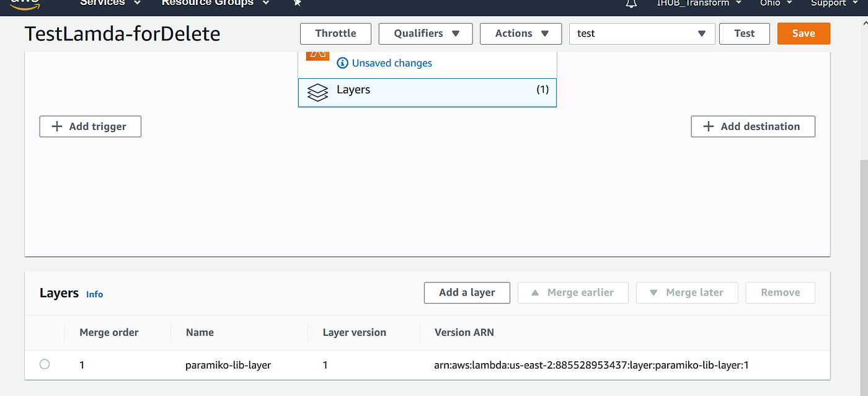Select the paramiko-lib-layer radio button
The height and width of the screenshot is (396, 868).
pyautogui.click(x=44, y=364)
